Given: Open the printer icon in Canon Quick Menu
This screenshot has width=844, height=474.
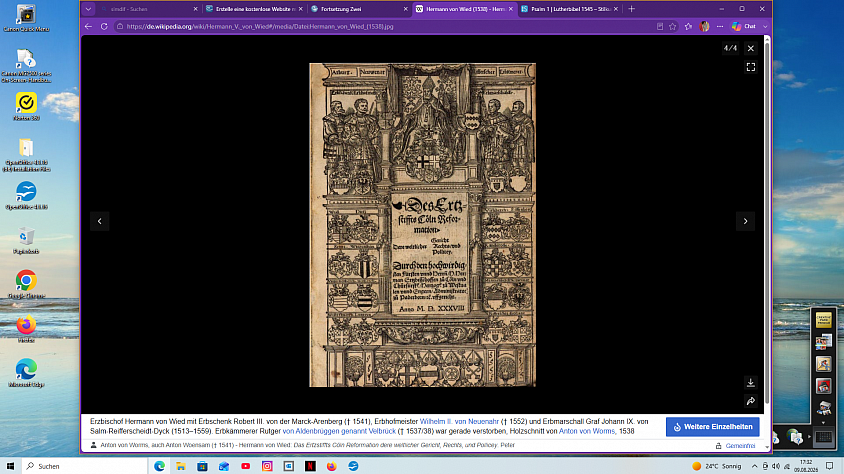Looking at the screenshot, I should (824, 408).
